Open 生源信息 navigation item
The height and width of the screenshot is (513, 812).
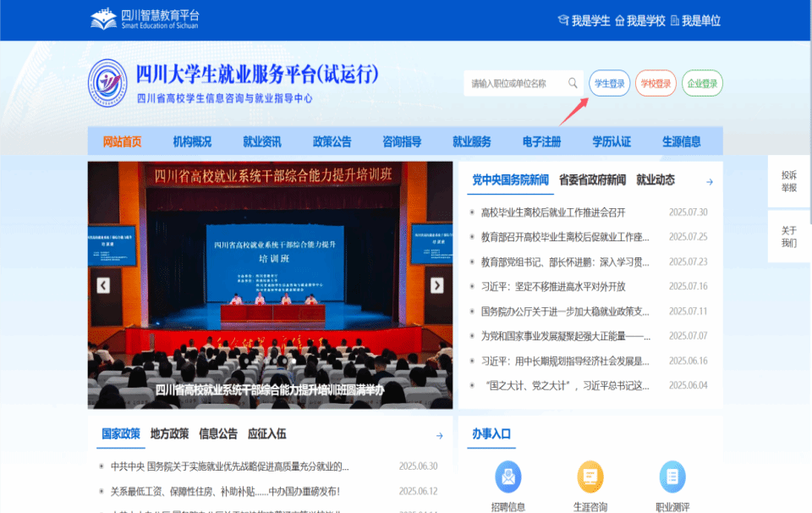pyautogui.click(x=682, y=141)
